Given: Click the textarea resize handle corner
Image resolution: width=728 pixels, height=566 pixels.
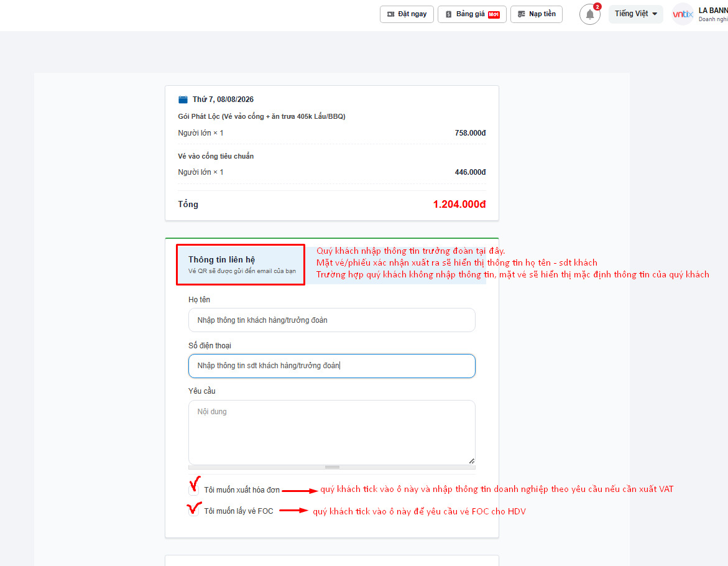Looking at the screenshot, I should [x=471, y=461].
